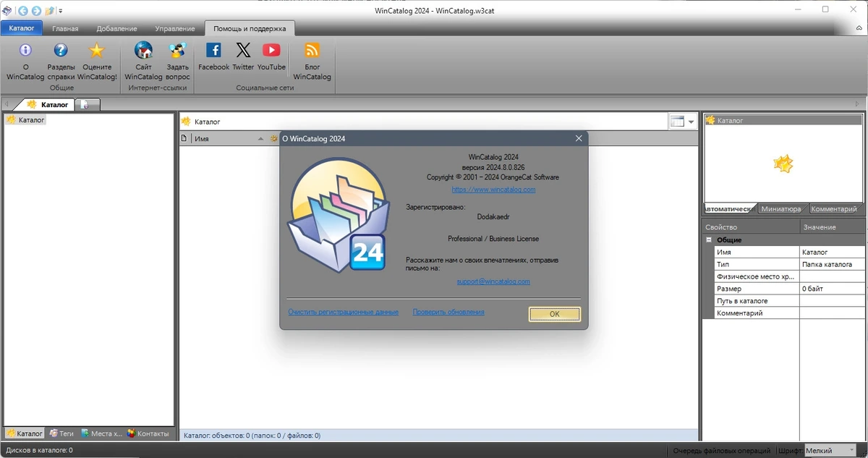
Task: Click the Professional / Business License text
Action: click(493, 239)
